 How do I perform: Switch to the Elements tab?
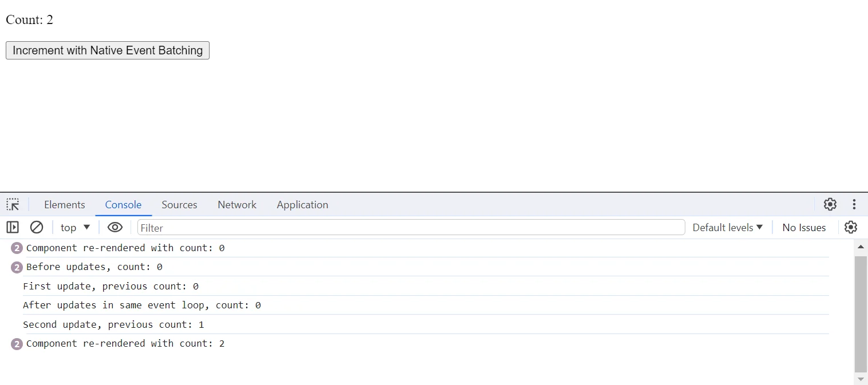(64, 204)
